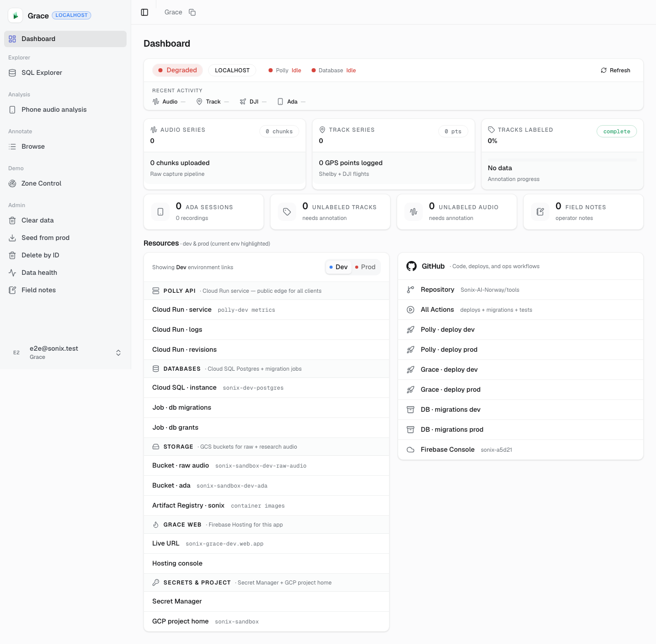The width and height of the screenshot is (656, 644).
Task: Click the Polly API section server icon
Action: point(156,291)
